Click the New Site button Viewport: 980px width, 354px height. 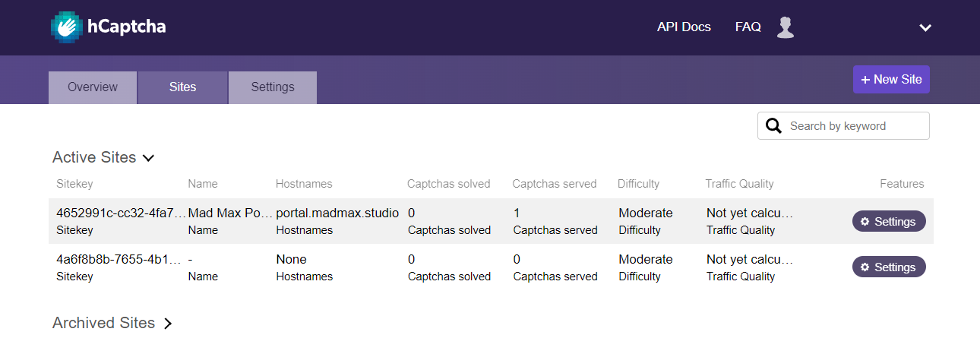point(891,80)
